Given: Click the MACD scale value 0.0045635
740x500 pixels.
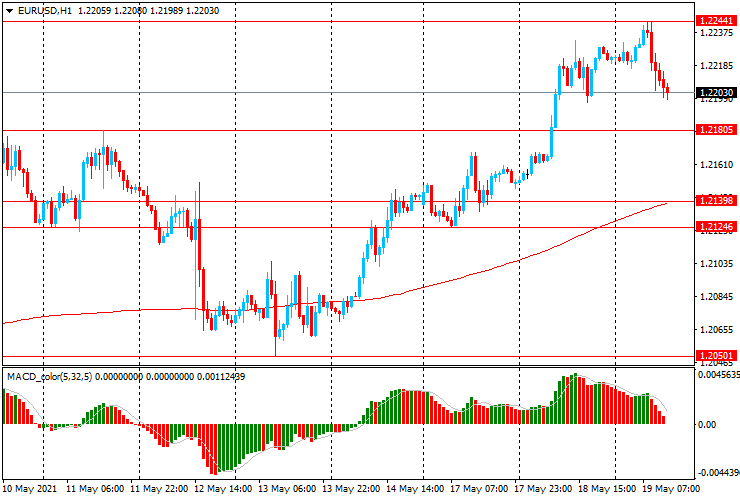Looking at the screenshot, I should pyautogui.click(x=718, y=374).
